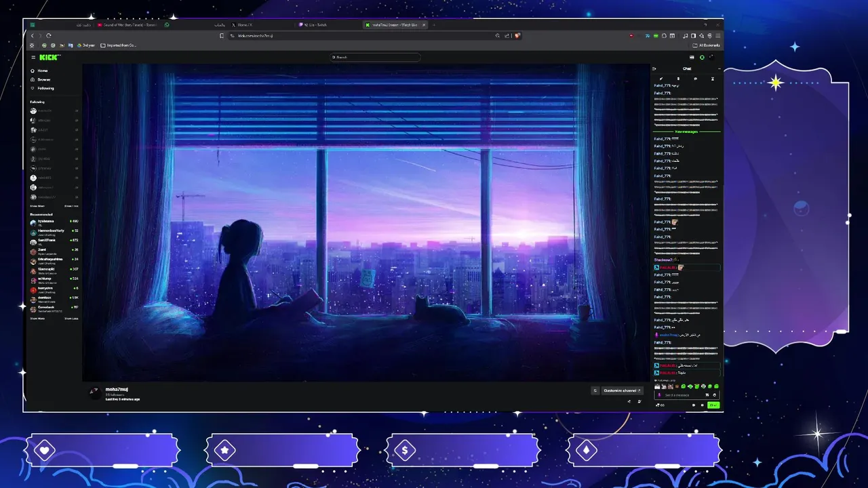Viewport: 868px width, 488px height.
Task: Click the stream video player image
Action: click(x=366, y=222)
